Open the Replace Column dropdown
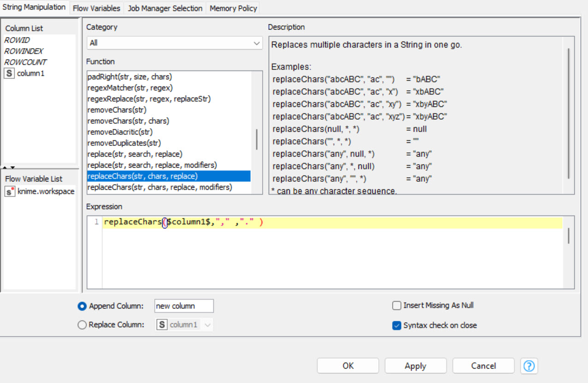This screenshot has height=383, width=588. (208, 325)
